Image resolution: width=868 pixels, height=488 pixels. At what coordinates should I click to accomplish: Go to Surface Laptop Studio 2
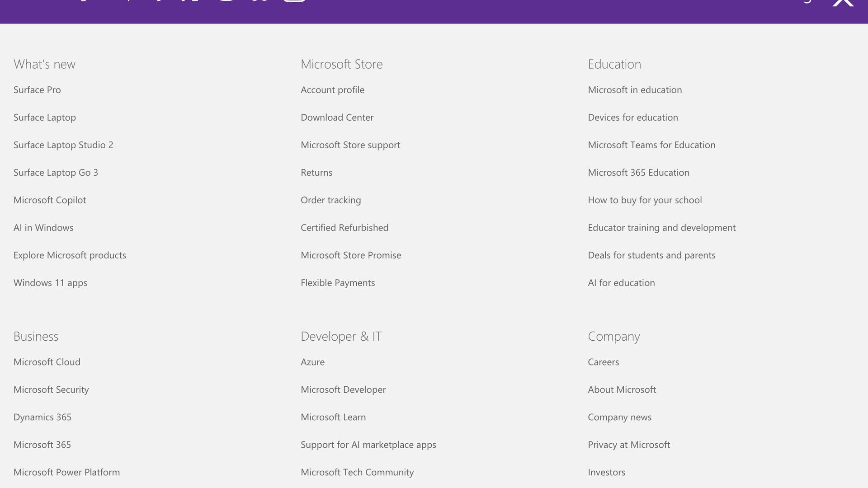63,145
